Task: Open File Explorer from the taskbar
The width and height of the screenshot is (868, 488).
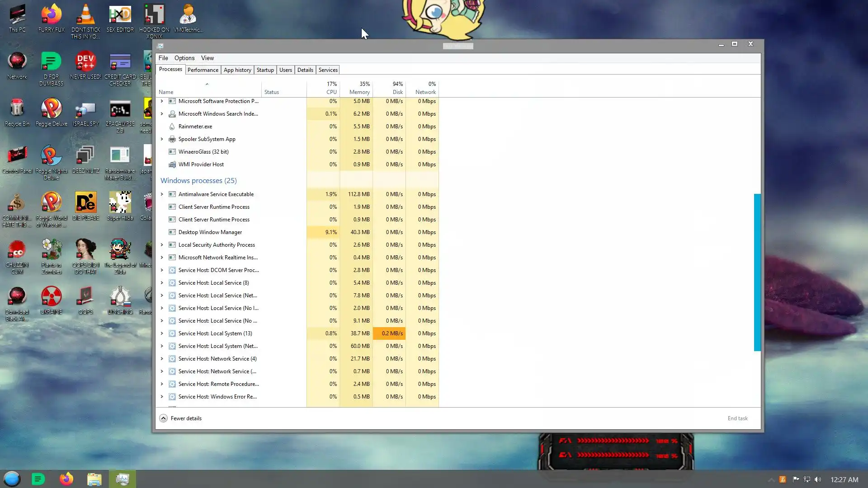Action: click(94, 479)
